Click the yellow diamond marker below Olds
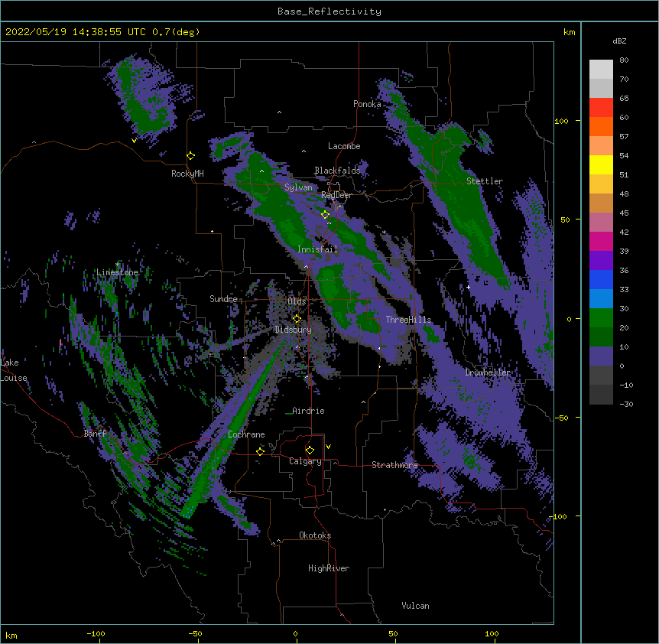 pyautogui.click(x=297, y=318)
